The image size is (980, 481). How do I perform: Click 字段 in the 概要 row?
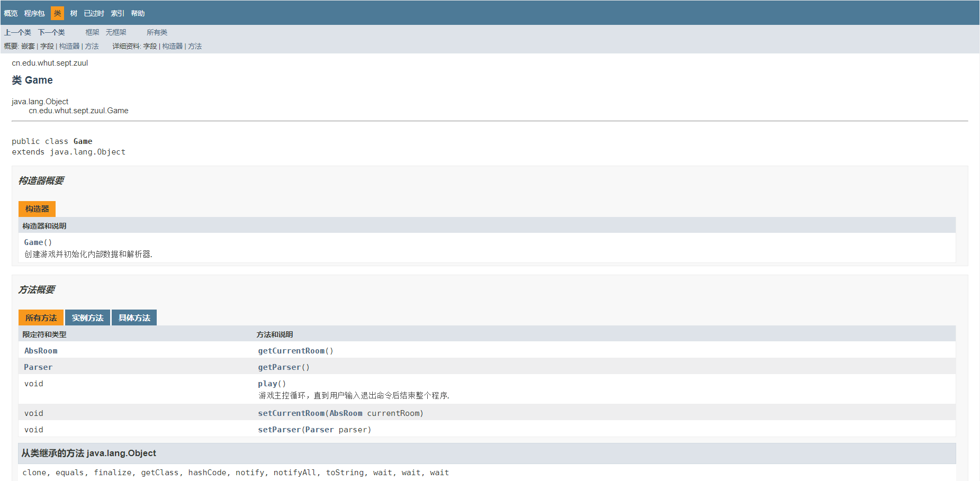click(x=47, y=46)
